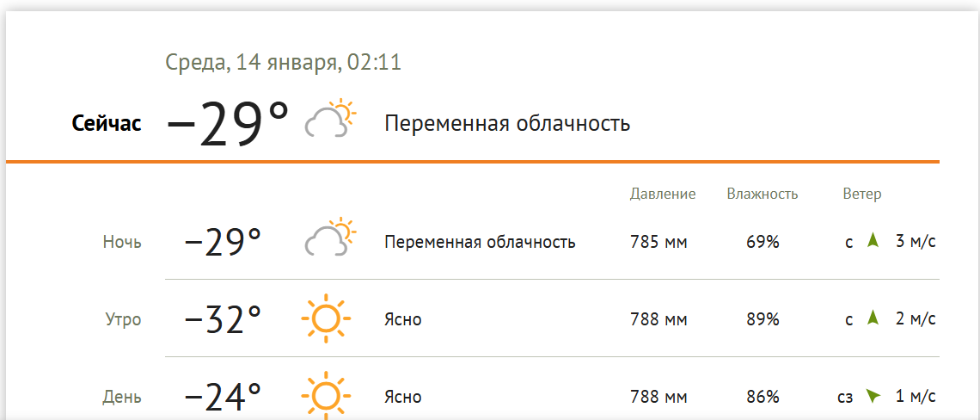Click the north wind arrow in Ночь row

pos(873,241)
